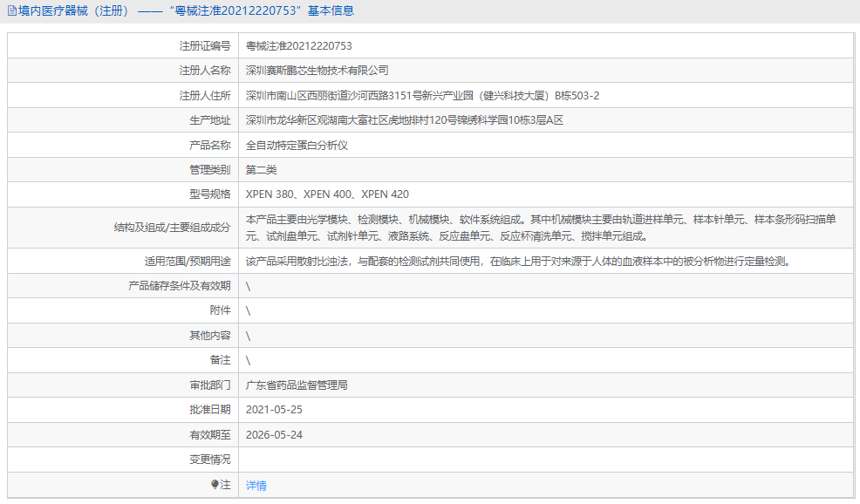Click approval date 2021-05-25
This screenshot has width=860, height=504.
tap(279, 409)
